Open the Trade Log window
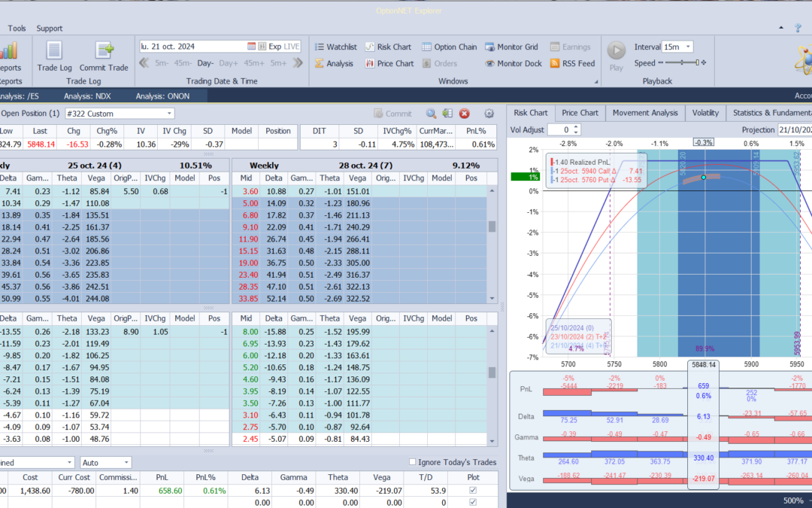The image size is (812, 508). pos(54,56)
